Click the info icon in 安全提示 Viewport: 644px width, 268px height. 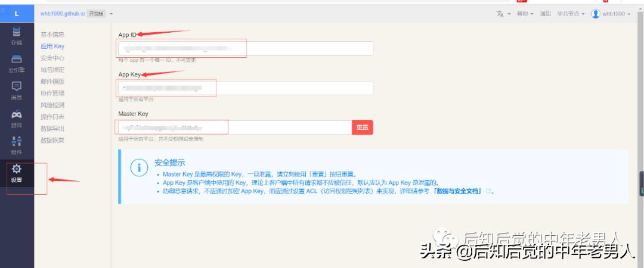coord(139,167)
